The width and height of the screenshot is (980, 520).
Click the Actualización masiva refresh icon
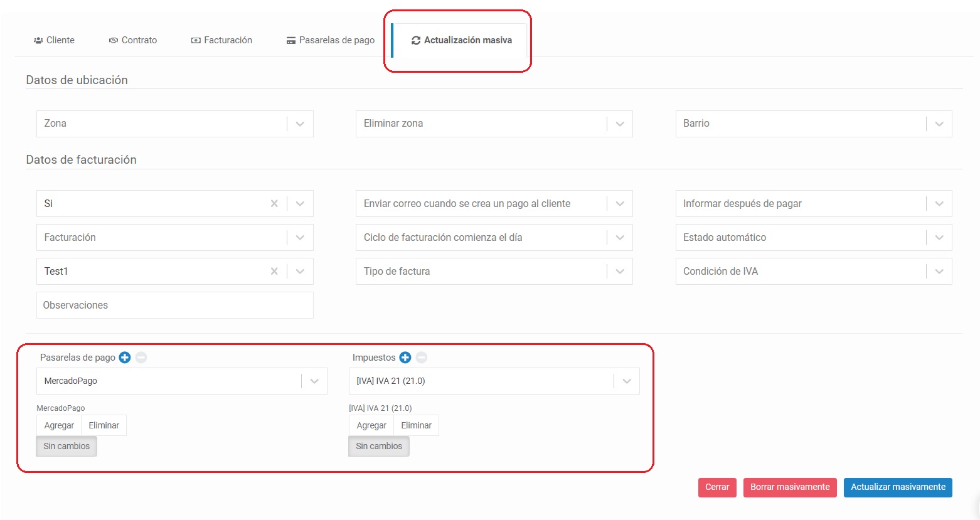click(x=416, y=40)
